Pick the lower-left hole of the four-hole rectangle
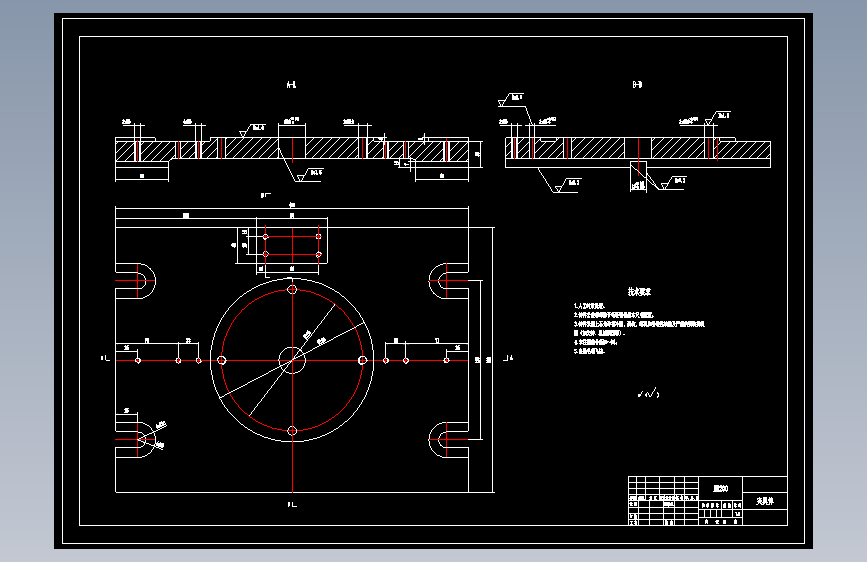This screenshot has height=562, width=867. pyautogui.click(x=265, y=254)
